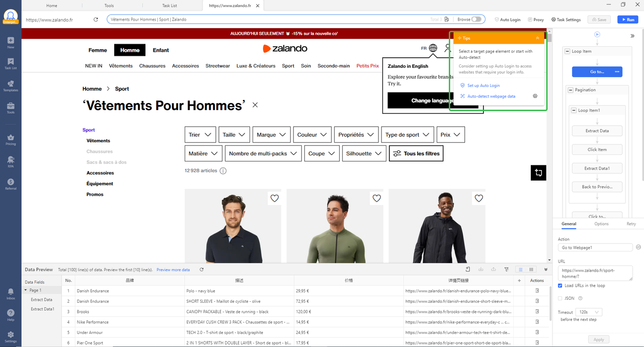Open Templates in the left sidebar
Image resolution: width=644 pixels, height=347 pixels.
click(x=11, y=86)
